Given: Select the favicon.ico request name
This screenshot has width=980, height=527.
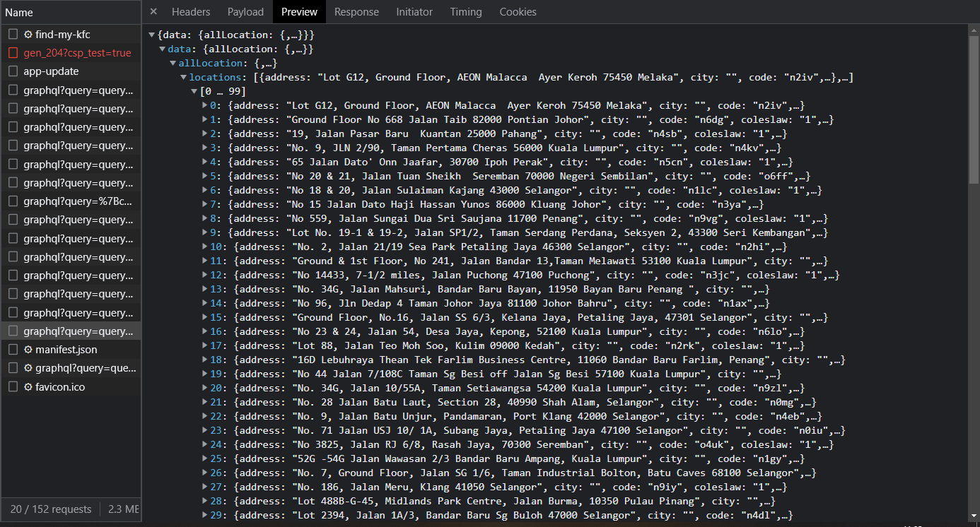Looking at the screenshot, I should 61,386.
